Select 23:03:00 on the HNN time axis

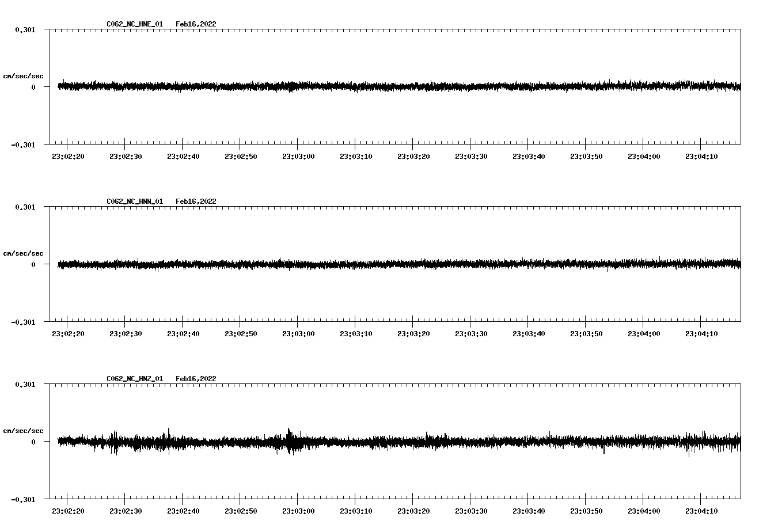(298, 333)
